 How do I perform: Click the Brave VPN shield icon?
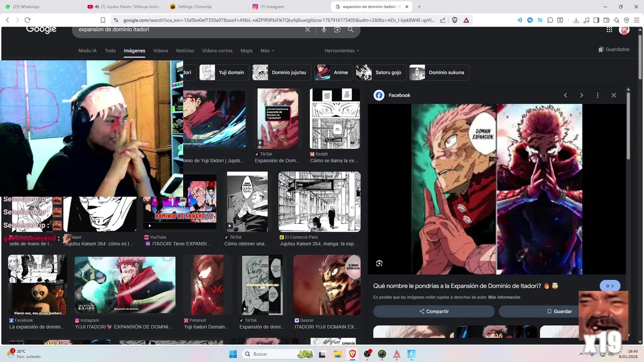click(x=626, y=20)
